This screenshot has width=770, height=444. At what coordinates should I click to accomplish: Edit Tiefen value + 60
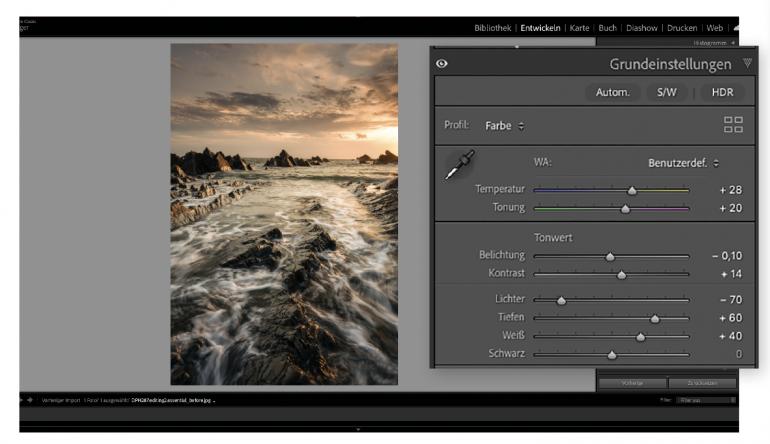731,318
